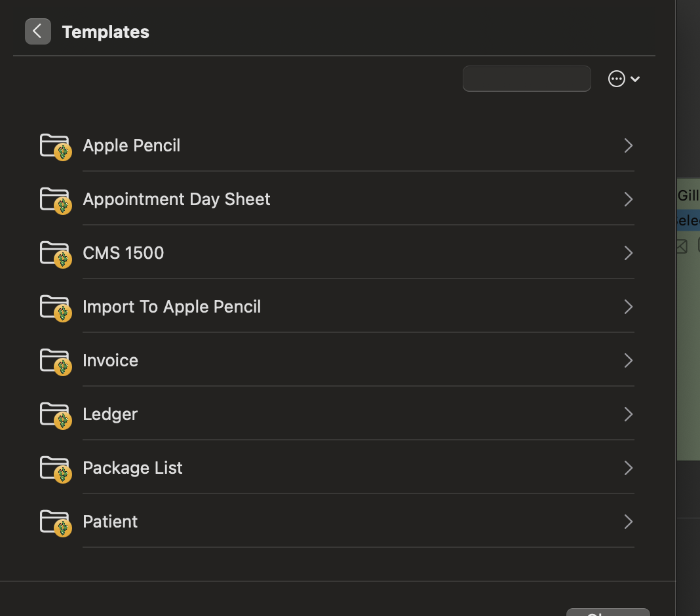Select the CMS 1500 folder icon

coord(56,254)
